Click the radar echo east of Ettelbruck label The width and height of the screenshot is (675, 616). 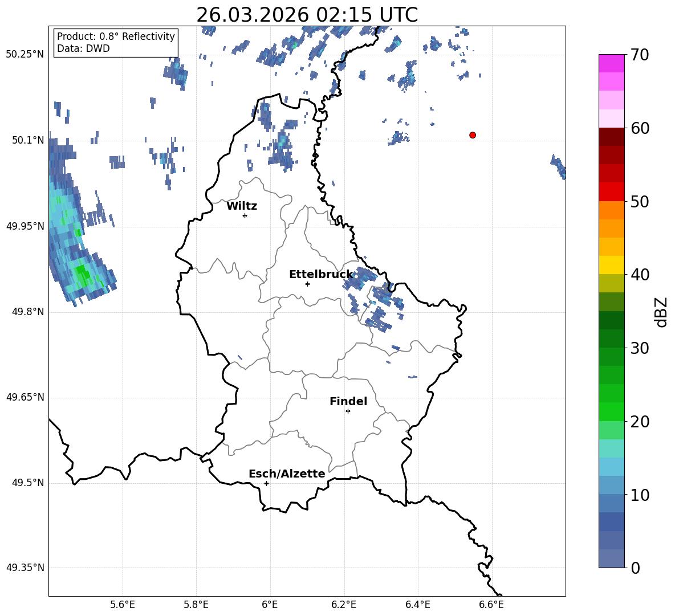point(360,278)
